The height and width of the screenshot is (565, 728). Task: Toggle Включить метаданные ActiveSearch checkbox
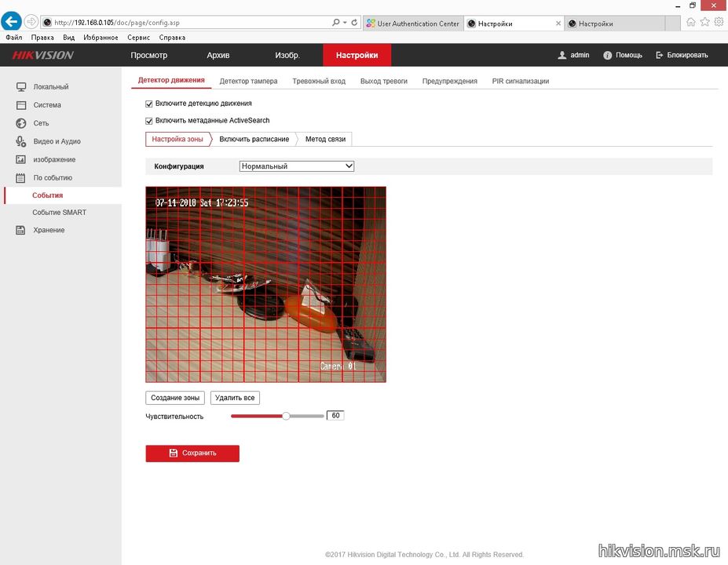(149, 121)
